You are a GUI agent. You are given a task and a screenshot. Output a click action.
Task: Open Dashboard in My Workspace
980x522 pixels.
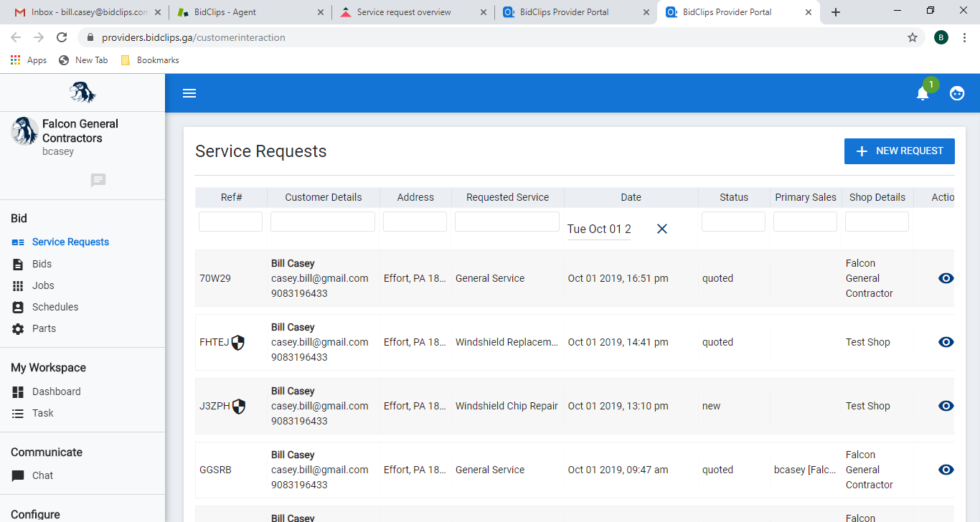[x=56, y=391]
